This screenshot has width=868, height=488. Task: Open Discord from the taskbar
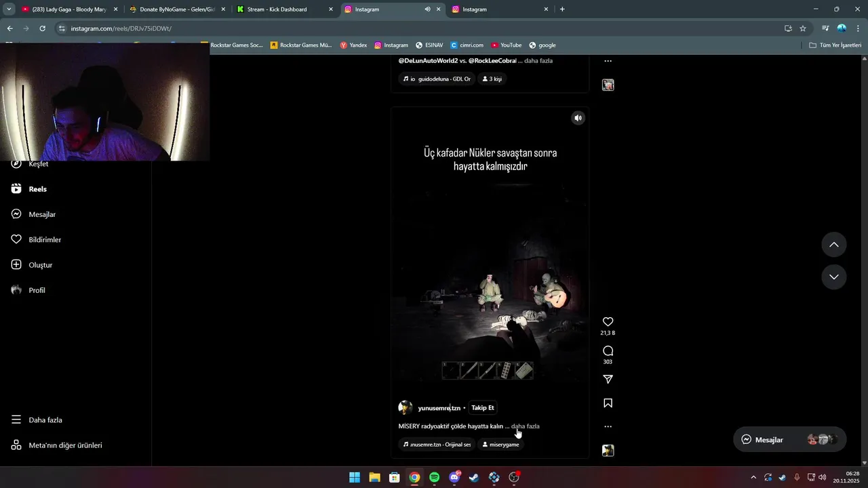pyautogui.click(x=454, y=477)
